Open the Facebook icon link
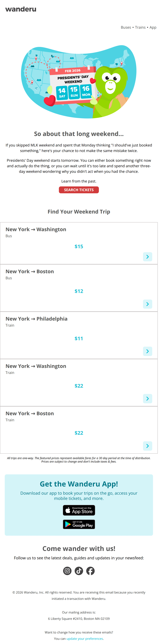Image resolution: width=163 pixels, height=644 pixels. point(90,571)
